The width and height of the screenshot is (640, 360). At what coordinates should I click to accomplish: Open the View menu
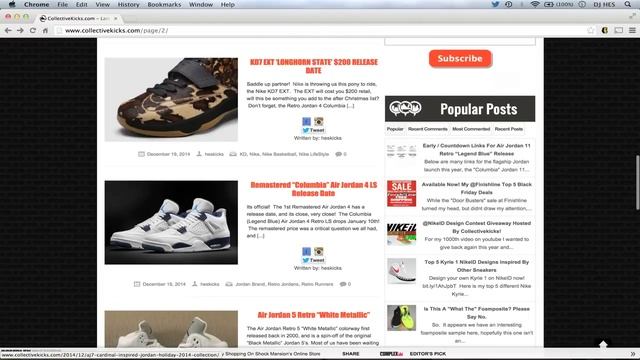coord(102,4)
